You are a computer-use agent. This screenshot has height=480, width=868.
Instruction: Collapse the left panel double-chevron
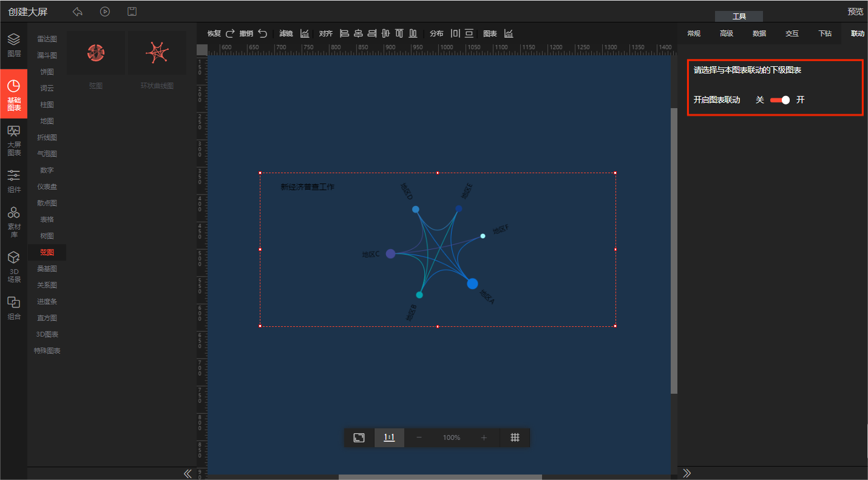(188, 473)
